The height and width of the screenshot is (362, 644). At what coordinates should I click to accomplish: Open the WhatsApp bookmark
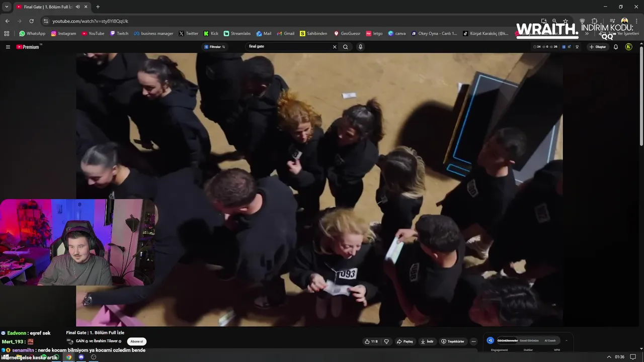click(32, 34)
